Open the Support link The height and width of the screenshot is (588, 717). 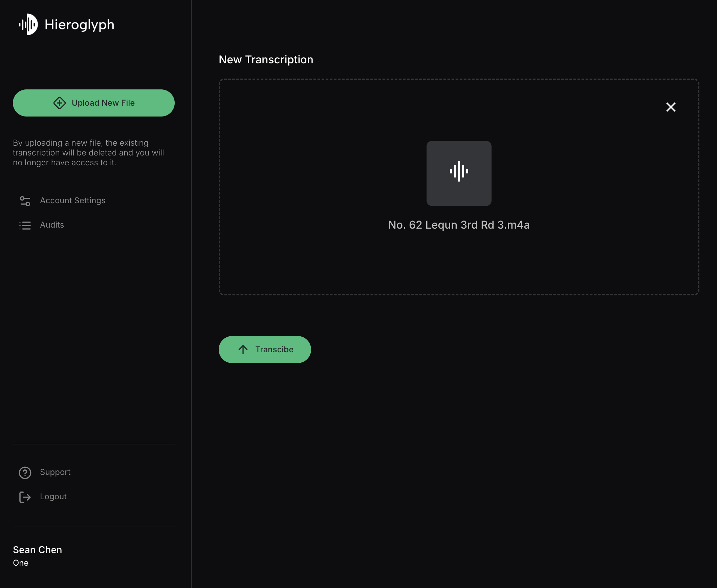55,472
